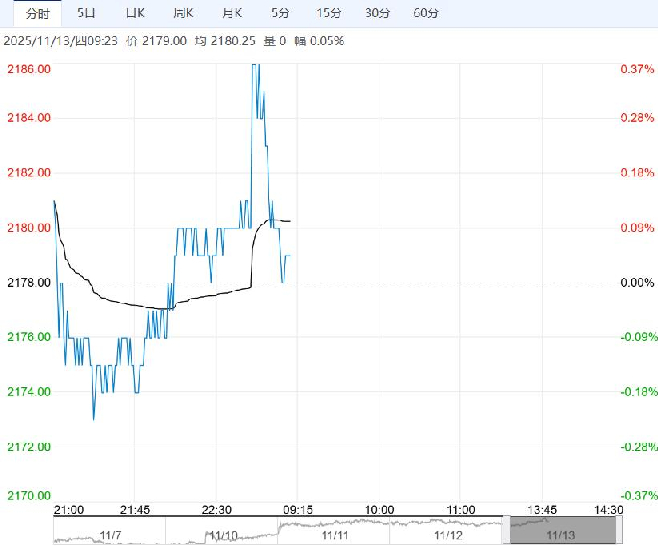Open the 60分 hourly chart tab
Screen dimensions: 658x546
click(x=426, y=13)
